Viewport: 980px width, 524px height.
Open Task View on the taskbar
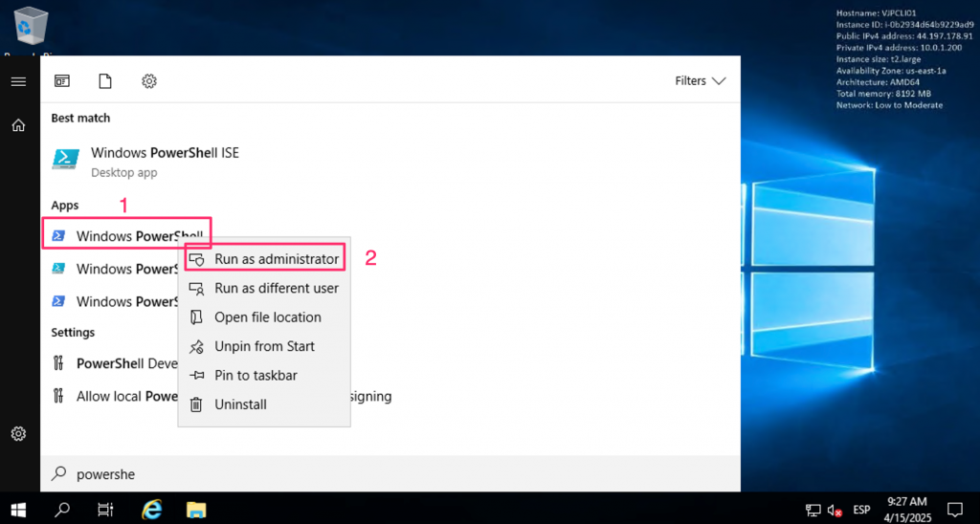[105, 509]
